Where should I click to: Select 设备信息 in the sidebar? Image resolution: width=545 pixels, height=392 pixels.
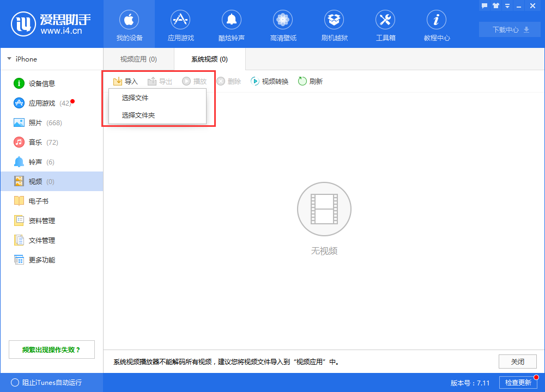[x=52, y=83]
